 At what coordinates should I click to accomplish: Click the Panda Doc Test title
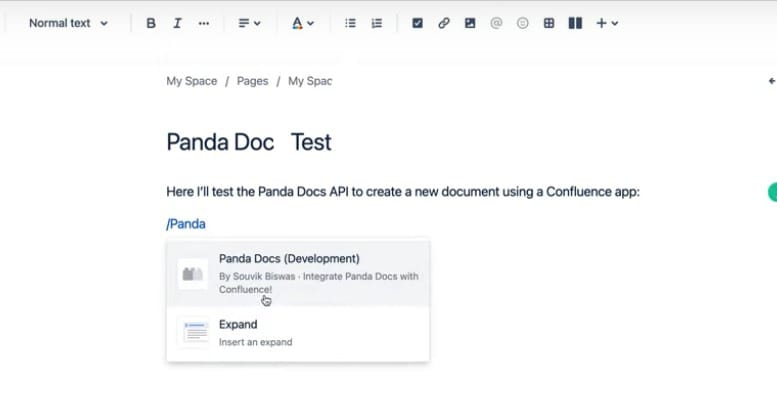(x=249, y=142)
